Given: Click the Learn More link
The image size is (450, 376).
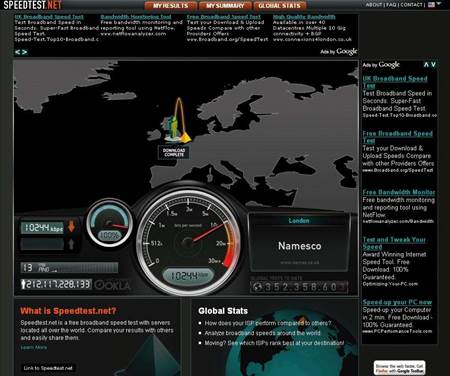Looking at the screenshot, I should pyautogui.click(x=34, y=347).
